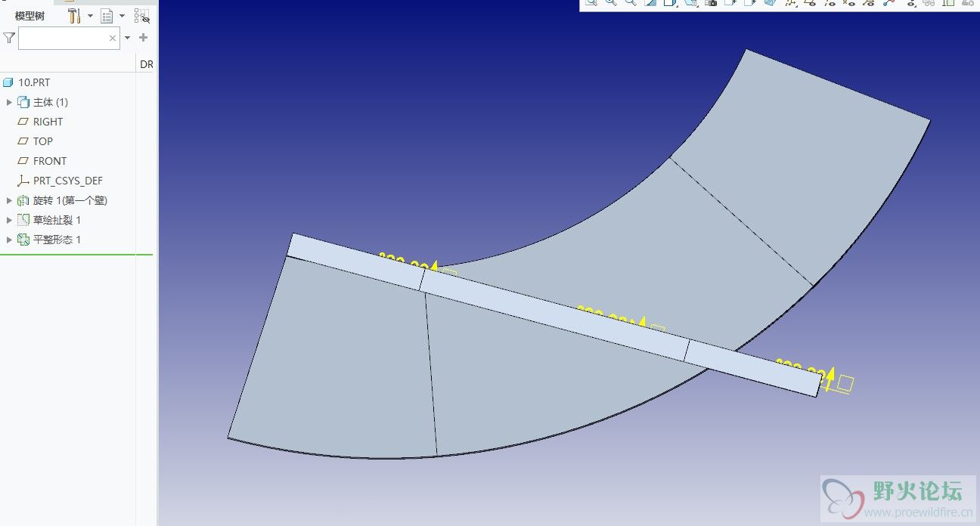Select the TOP datum plane
The width and height of the screenshot is (980, 526).
click(43, 141)
